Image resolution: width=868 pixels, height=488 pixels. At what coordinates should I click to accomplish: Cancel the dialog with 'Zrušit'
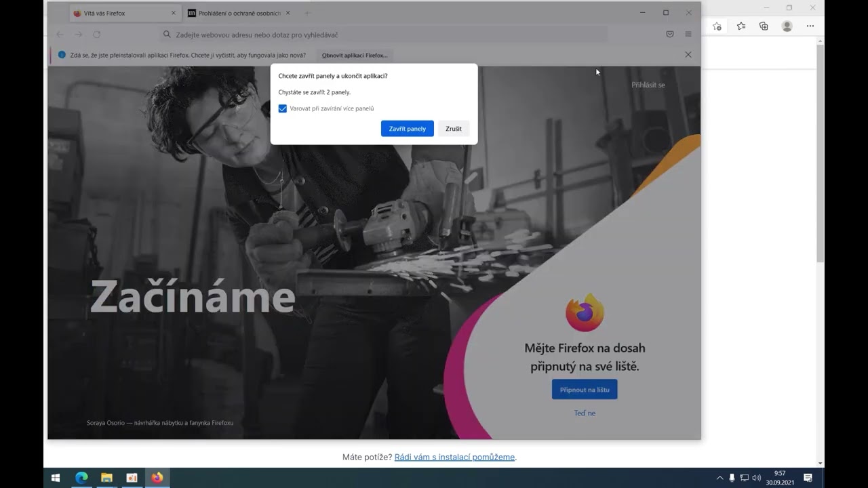tap(454, 129)
